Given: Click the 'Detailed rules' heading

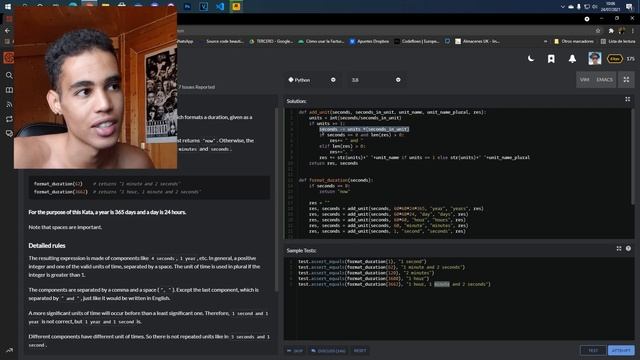Looking at the screenshot, I should (x=47, y=245).
